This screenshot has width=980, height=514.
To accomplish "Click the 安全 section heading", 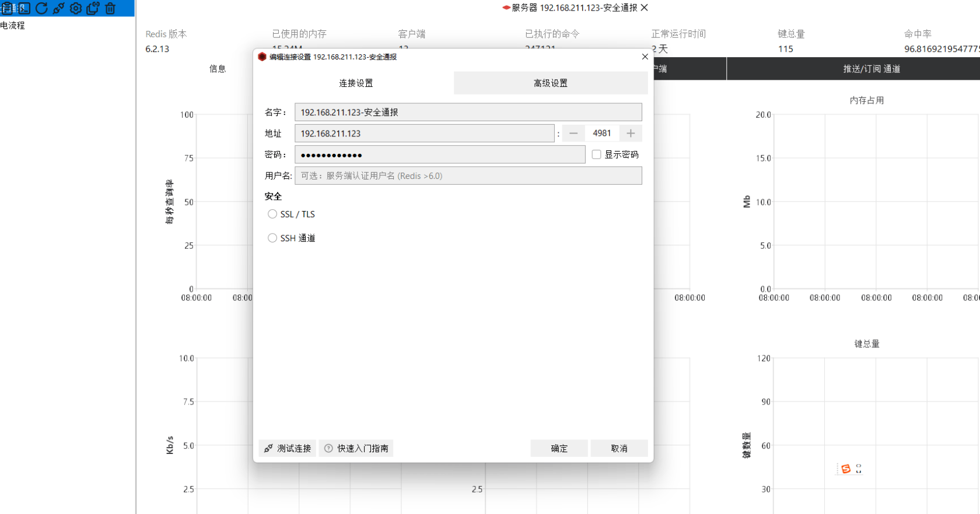I will (x=273, y=196).
